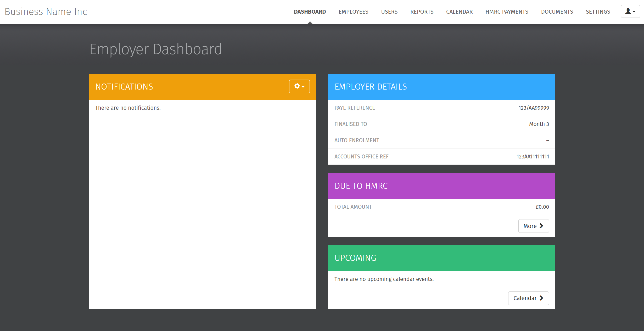Open the Notifications panel settings gear
This screenshot has height=331, width=644.
point(297,86)
